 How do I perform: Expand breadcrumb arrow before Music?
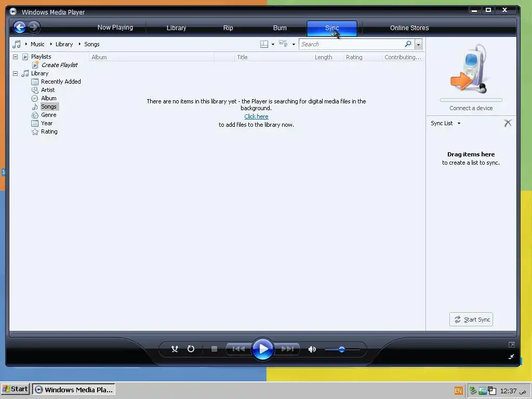[x=26, y=44]
